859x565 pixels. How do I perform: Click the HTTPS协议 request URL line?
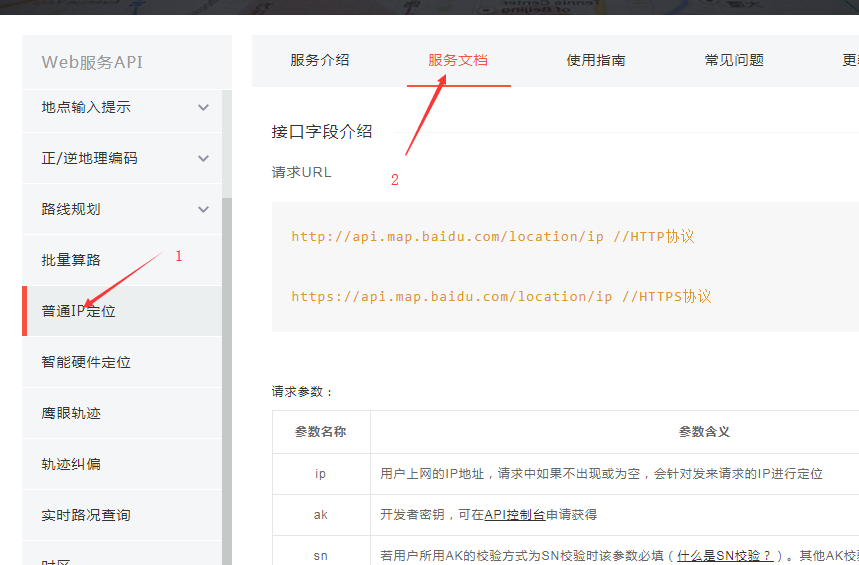501,296
